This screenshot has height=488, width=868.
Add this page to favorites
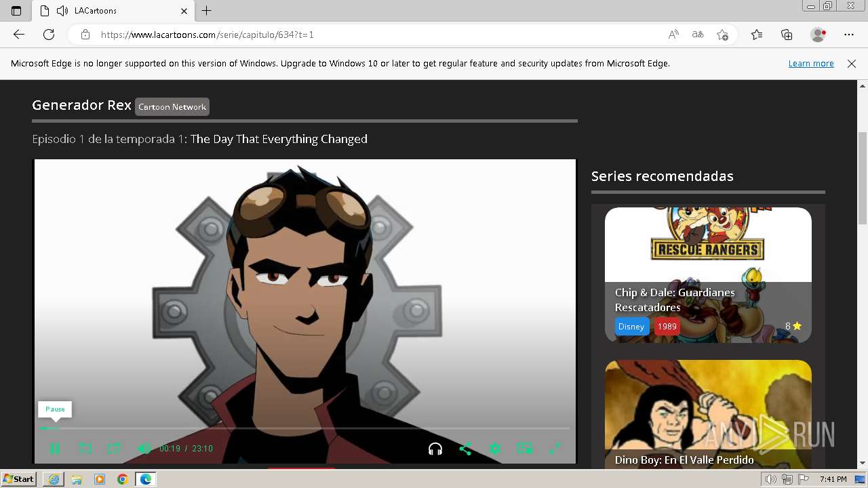pyautogui.click(x=722, y=35)
